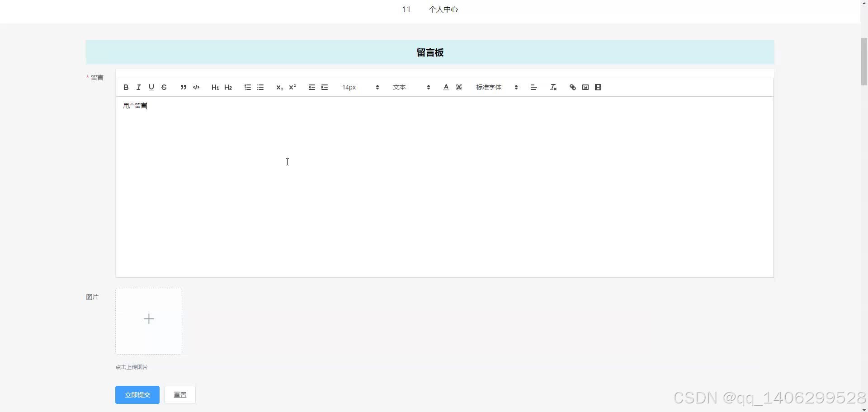This screenshot has height=412, width=868.
Task: Open the 个人中心 menu item
Action: click(443, 9)
